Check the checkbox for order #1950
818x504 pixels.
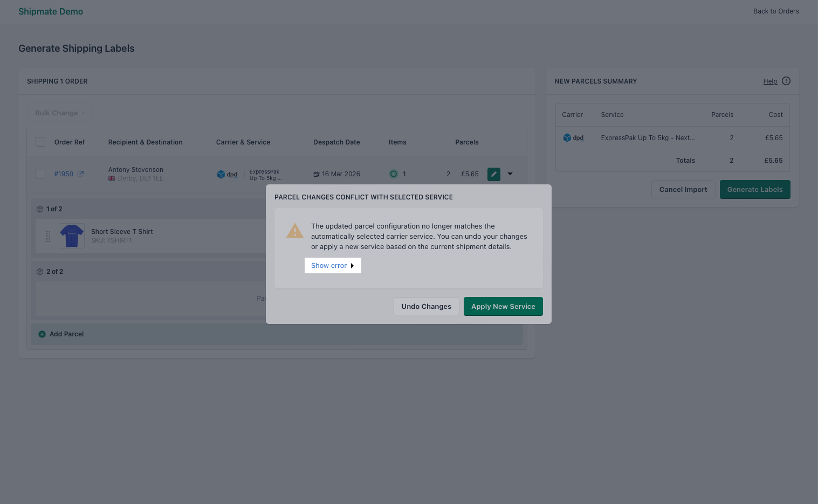point(40,174)
